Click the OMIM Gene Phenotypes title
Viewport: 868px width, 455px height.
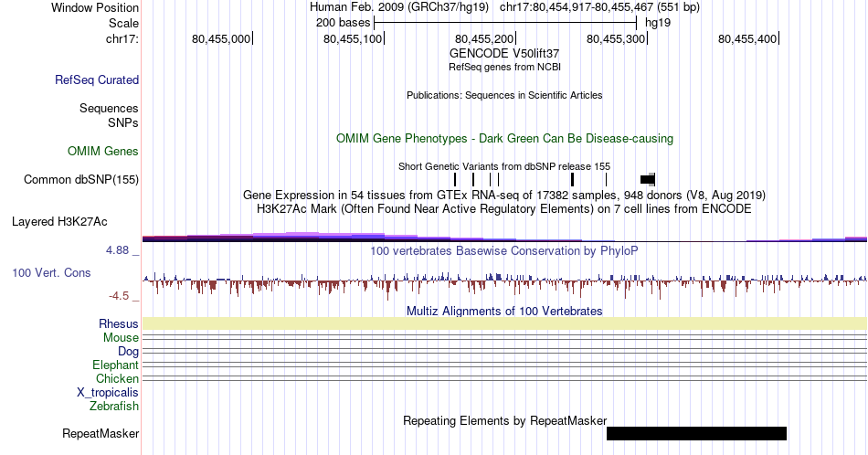pyautogui.click(x=504, y=138)
